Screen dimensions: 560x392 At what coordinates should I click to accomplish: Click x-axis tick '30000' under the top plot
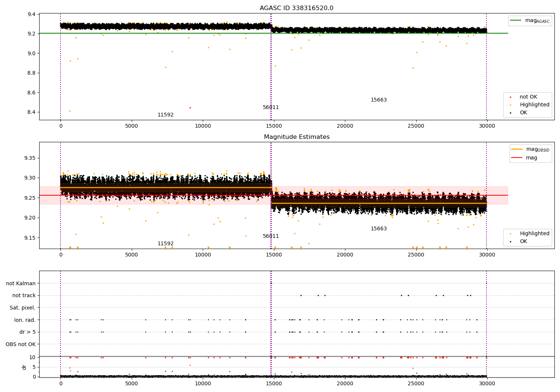[x=487, y=126]
